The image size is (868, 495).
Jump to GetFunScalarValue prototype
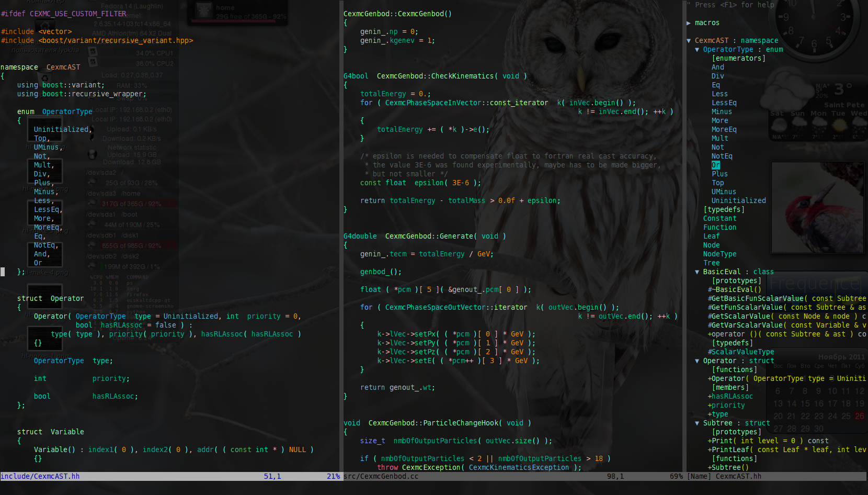click(787, 307)
